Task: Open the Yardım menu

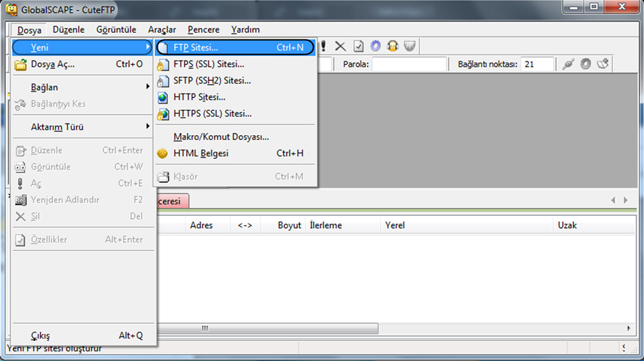Action: pyautogui.click(x=245, y=29)
